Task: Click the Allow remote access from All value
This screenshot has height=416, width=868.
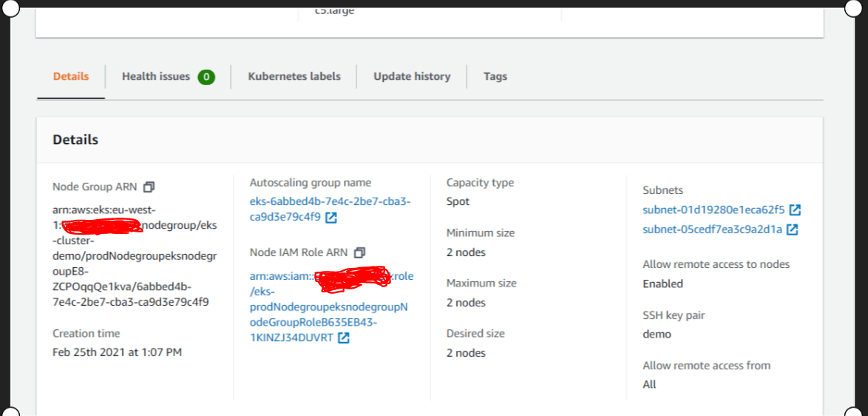Action: [x=649, y=384]
